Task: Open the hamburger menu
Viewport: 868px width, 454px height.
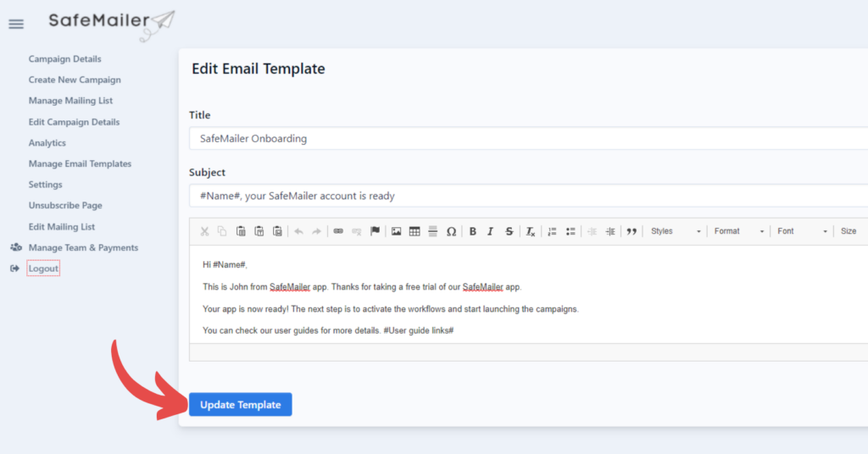Action: click(16, 24)
